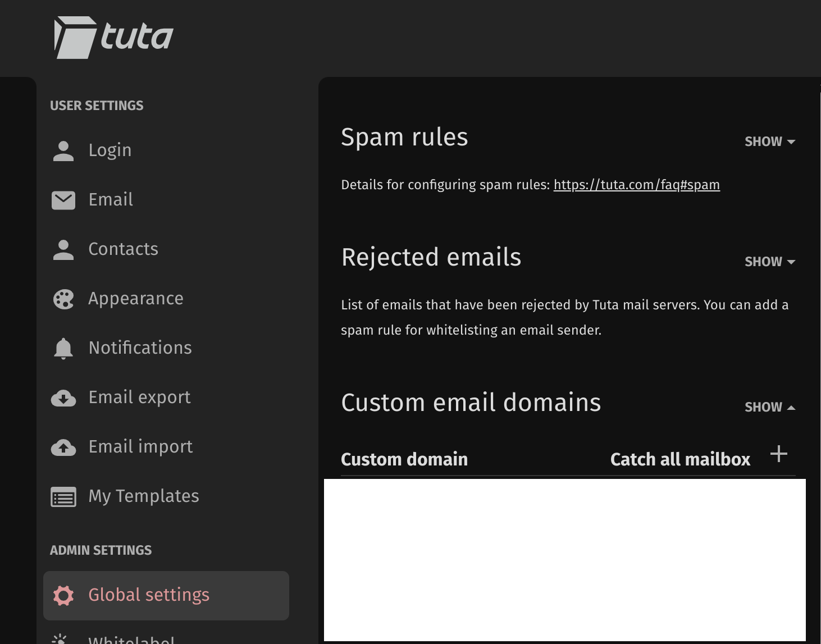Click the Tuta logo
Screen dimensions: 821x644
(114, 37)
